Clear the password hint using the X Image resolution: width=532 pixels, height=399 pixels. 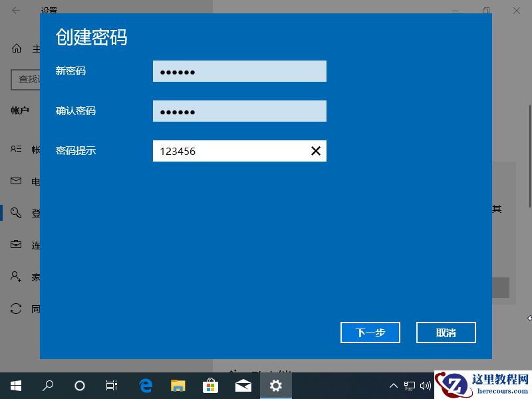[x=315, y=151]
